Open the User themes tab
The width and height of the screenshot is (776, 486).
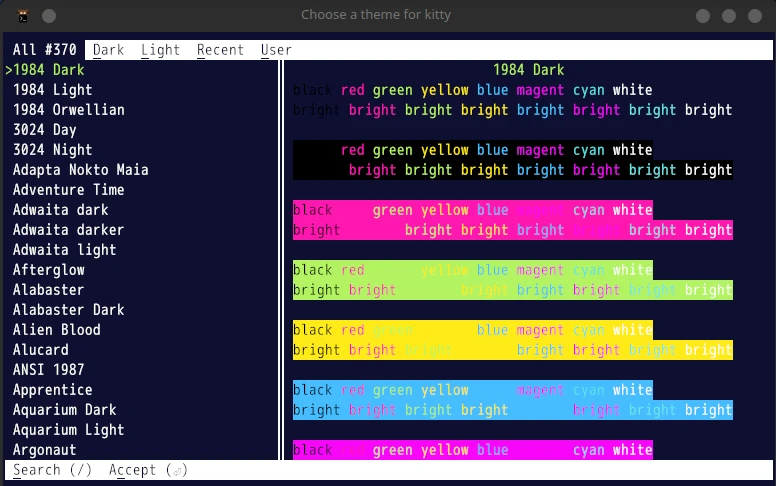tap(276, 50)
